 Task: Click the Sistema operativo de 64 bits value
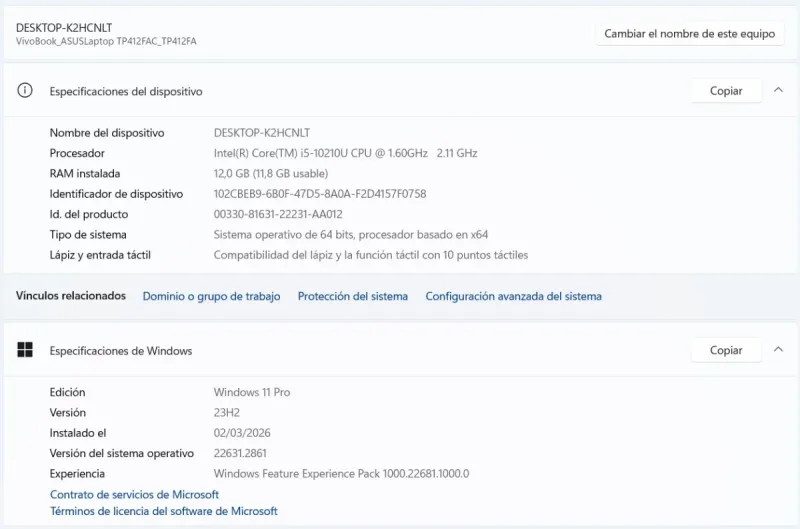351,235
